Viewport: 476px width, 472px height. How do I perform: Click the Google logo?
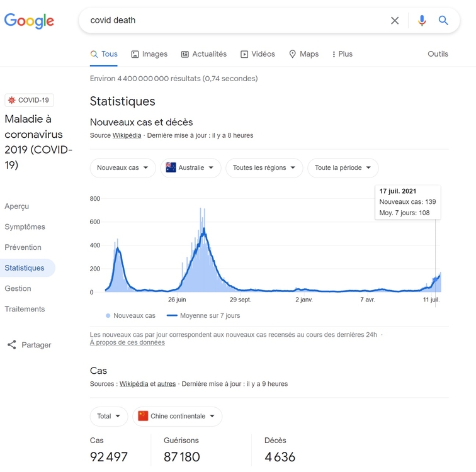tap(29, 20)
